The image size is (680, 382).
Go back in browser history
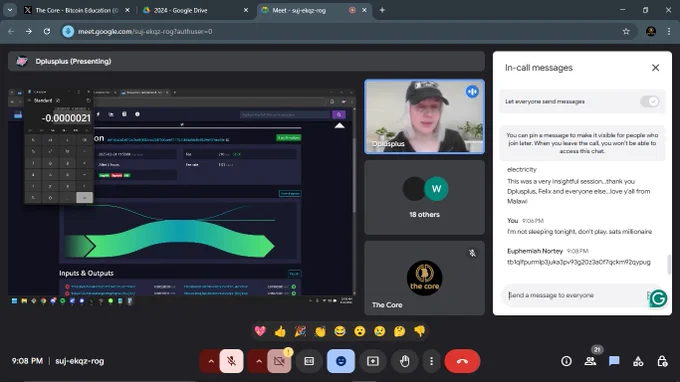click(x=11, y=31)
